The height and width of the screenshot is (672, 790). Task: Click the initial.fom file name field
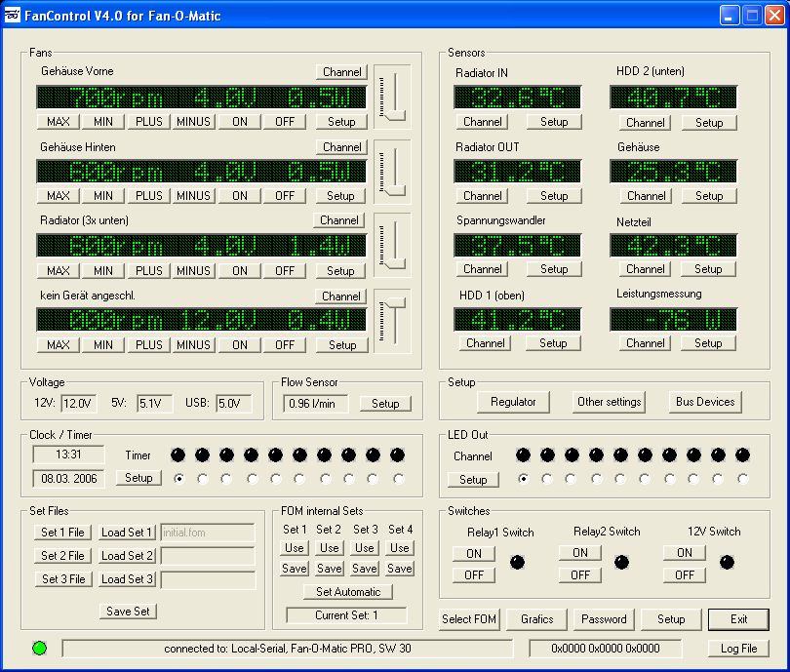pos(208,533)
